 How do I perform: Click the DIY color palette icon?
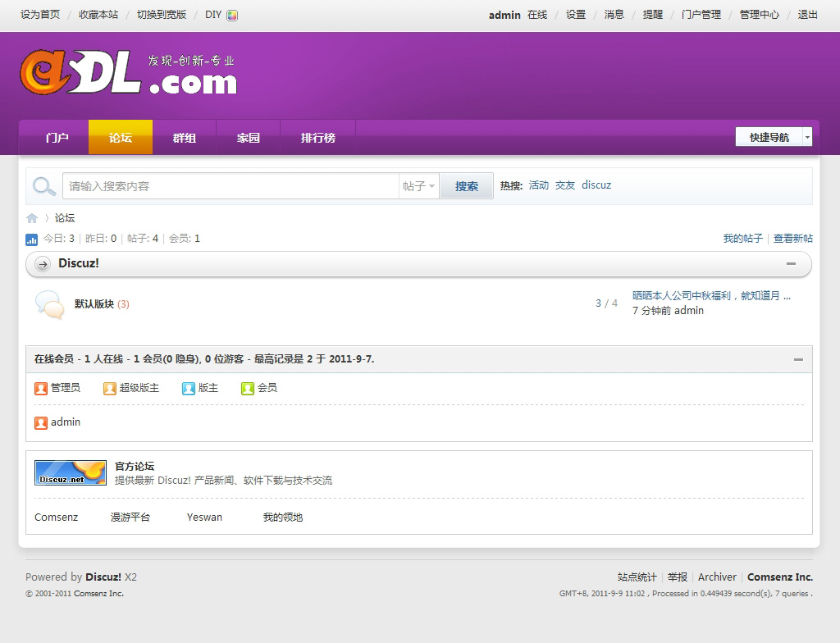point(232,15)
